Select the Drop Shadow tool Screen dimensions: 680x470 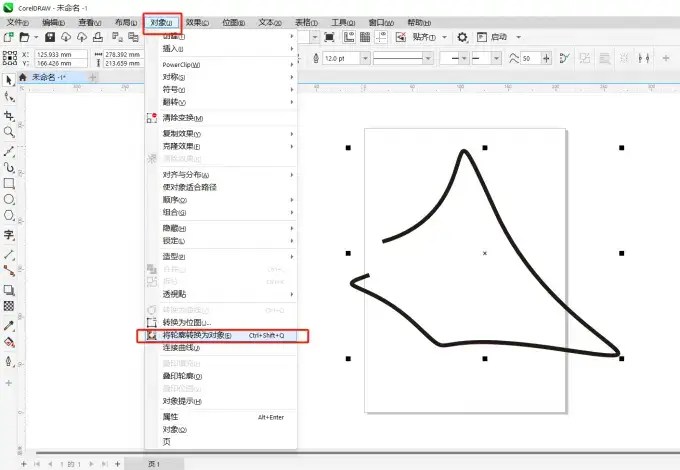click(9, 290)
